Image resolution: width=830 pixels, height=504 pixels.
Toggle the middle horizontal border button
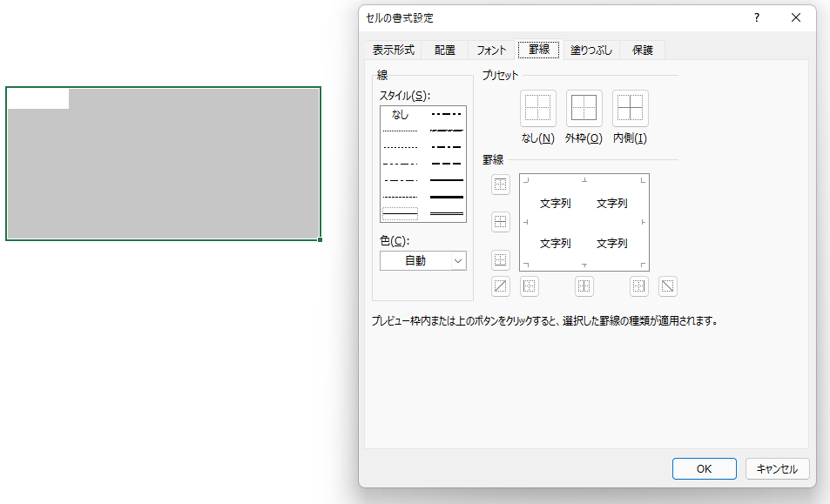500,221
